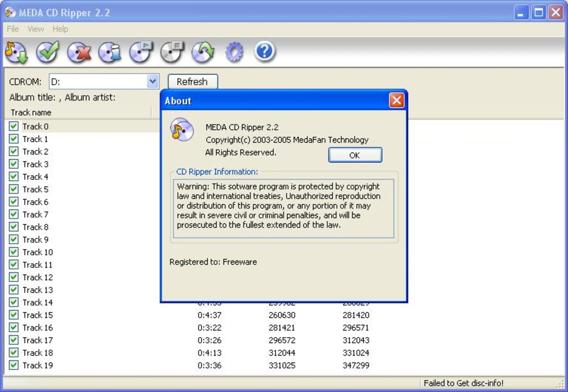Viewport: 568px width, 392px height.
Task: Click the stop playback CD toolbar icon
Action: 172,52
